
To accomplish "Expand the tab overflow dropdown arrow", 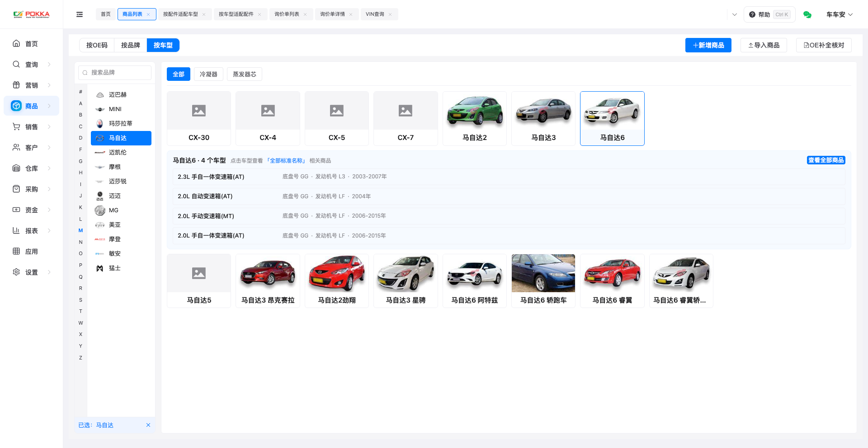I will click(735, 14).
